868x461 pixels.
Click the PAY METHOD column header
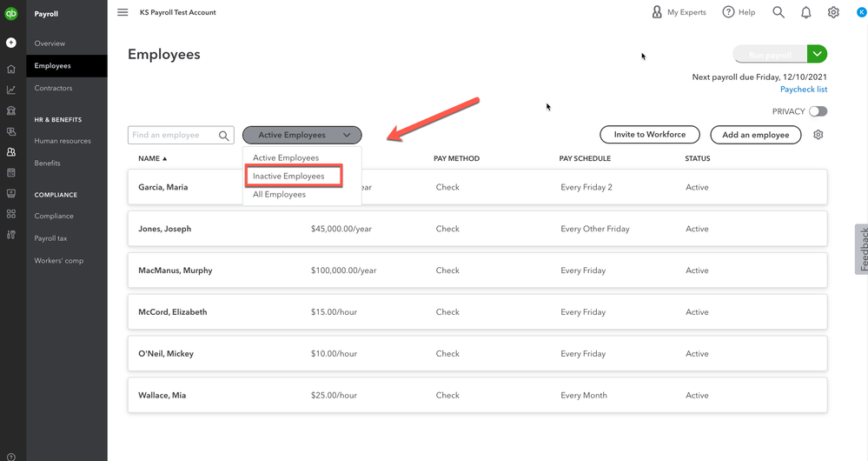457,158
